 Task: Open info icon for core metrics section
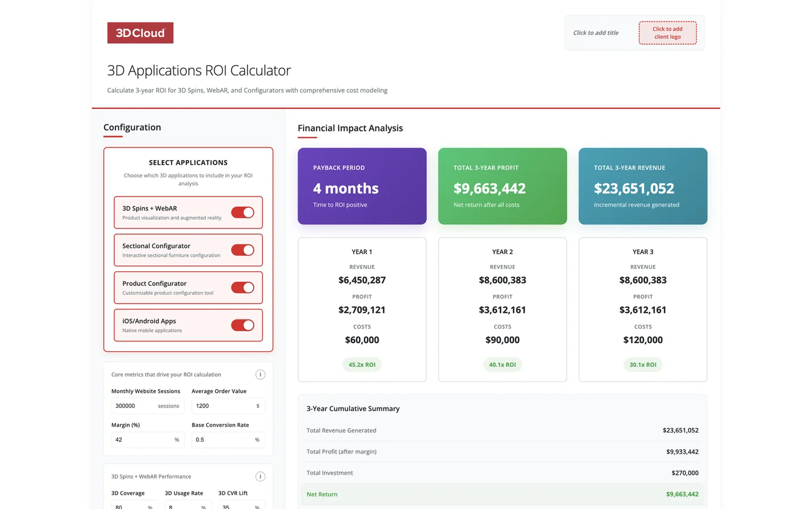click(260, 375)
